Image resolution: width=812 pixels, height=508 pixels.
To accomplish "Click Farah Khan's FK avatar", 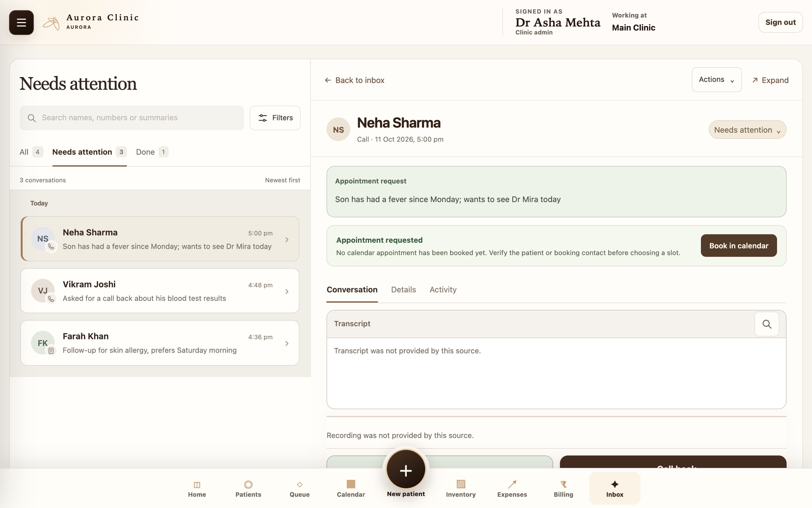I will click(43, 343).
